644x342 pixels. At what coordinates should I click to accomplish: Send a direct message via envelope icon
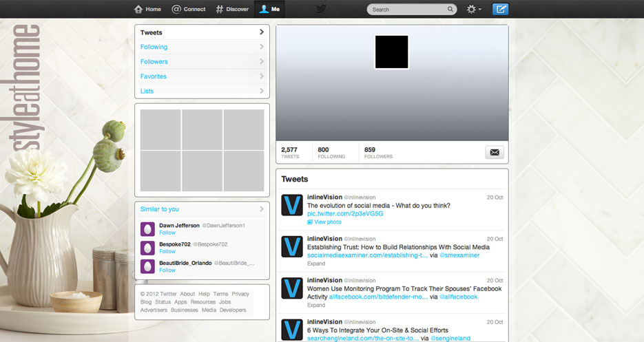coord(495,152)
